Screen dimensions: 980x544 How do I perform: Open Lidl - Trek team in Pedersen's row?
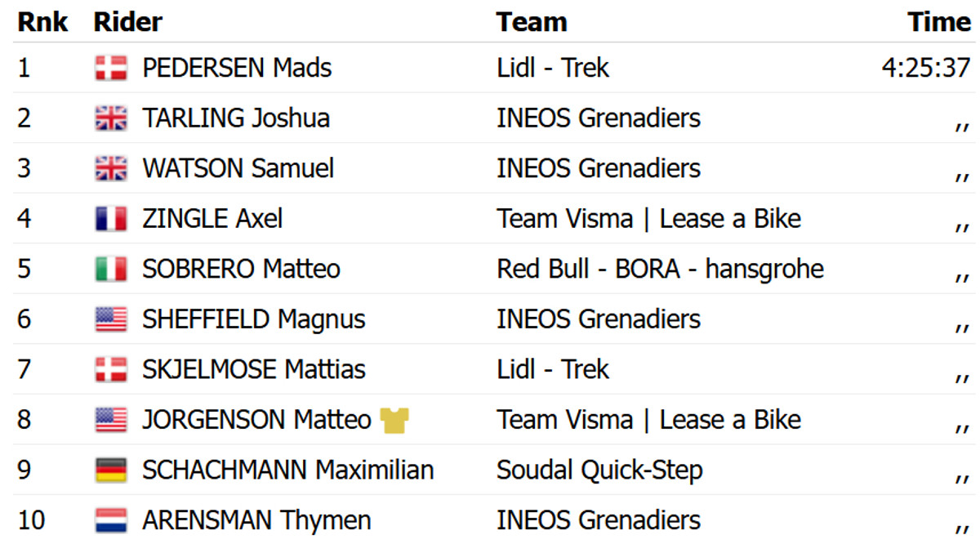coord(553,68)
